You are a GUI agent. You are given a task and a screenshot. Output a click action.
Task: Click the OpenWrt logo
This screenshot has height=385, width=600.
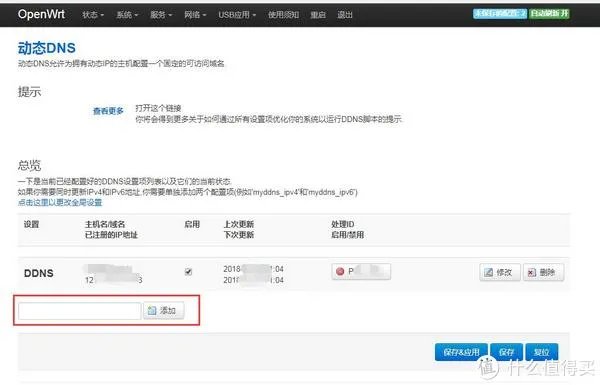coord(41,14)
